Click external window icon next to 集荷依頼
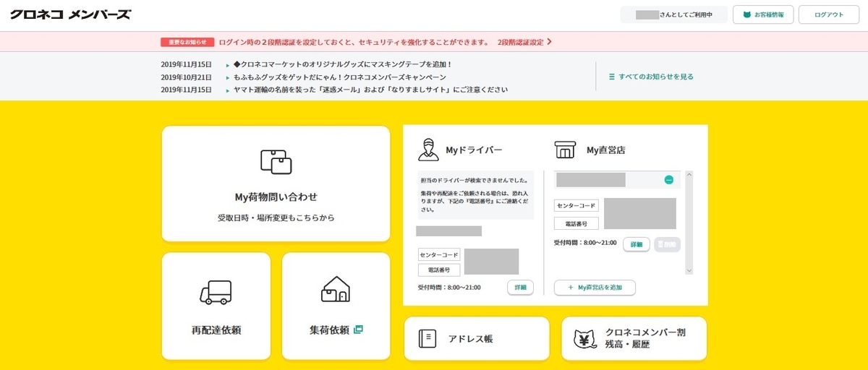The height and width of the screenshot is (370, 868). click(x=358, y=330)
